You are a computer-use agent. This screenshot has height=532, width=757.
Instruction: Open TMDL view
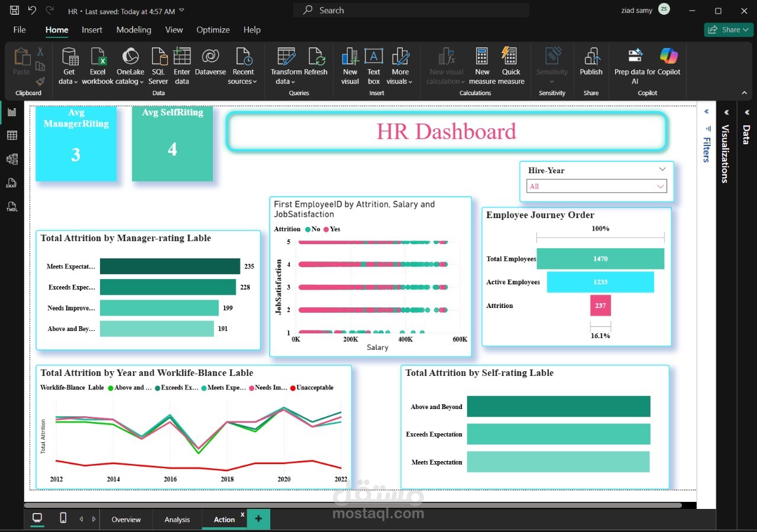12,207
